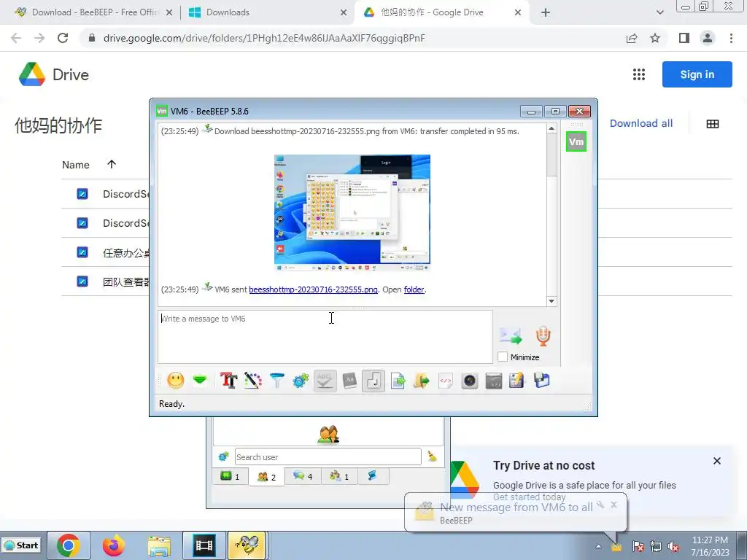Click Search user field in BeeBEEP main window
Image resolution: width=747 pixels, height=560 pixels.
click(328, 457)
